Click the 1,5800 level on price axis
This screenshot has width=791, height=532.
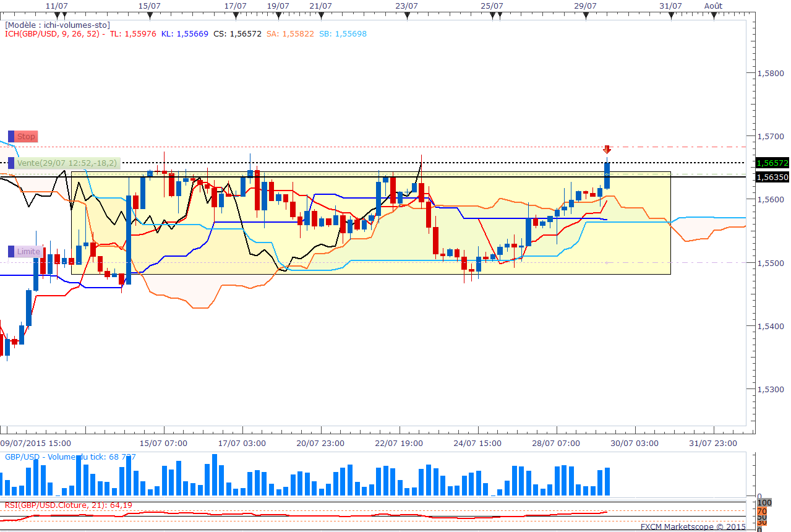click(771, 73)
